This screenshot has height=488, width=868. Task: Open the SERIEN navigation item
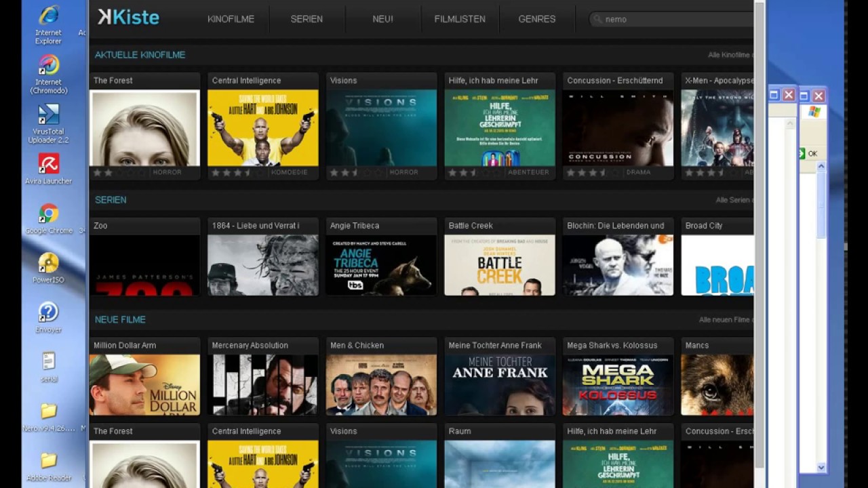pyautogui.click(x=307, y=19)
